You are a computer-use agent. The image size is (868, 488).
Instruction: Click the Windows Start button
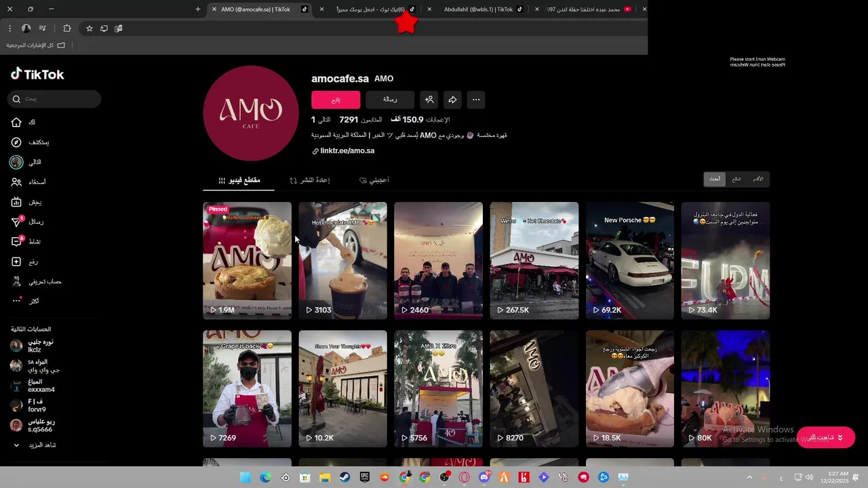pyautogui.click(x=245, y=477)
